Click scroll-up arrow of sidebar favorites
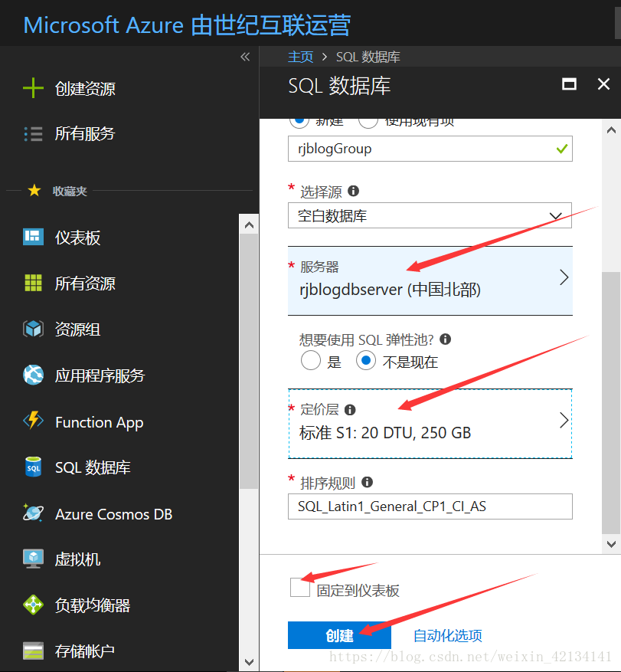The height and width of the screenshot is (672, 621). pos(249,225)
